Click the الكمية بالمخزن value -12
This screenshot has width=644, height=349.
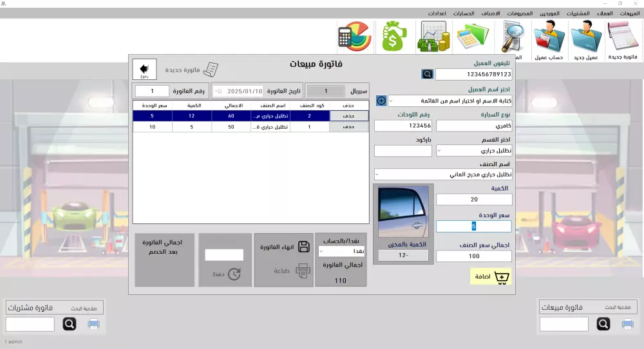(x=403, y=256)
